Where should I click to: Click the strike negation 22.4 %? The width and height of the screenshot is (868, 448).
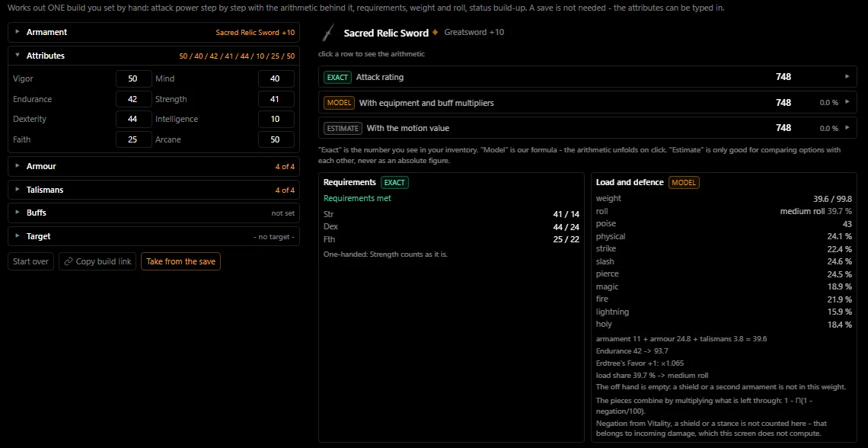click(x=839, y=248)
